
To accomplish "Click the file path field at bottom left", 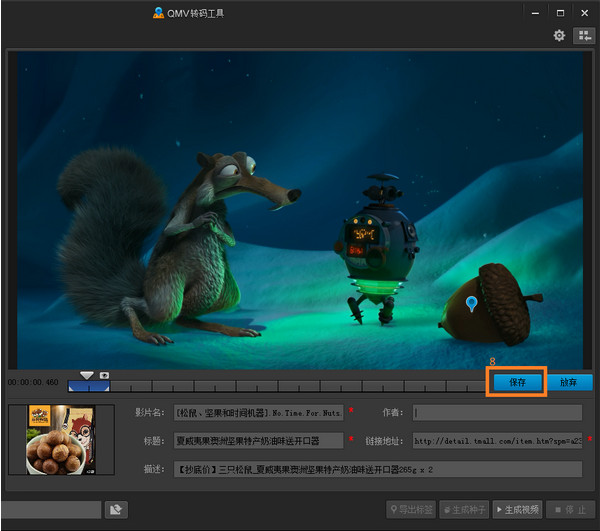I will point(51,510).
